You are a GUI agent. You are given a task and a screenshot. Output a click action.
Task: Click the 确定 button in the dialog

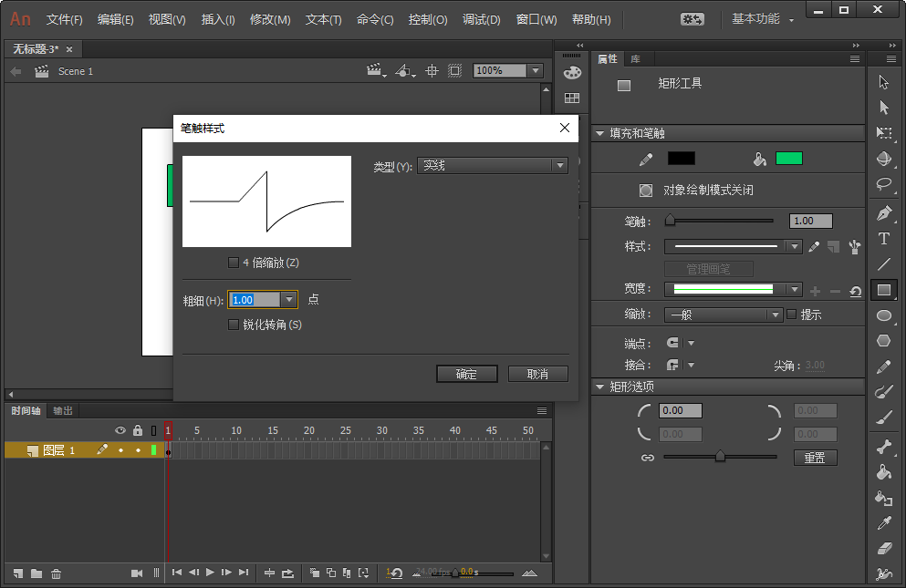(466, 373)
